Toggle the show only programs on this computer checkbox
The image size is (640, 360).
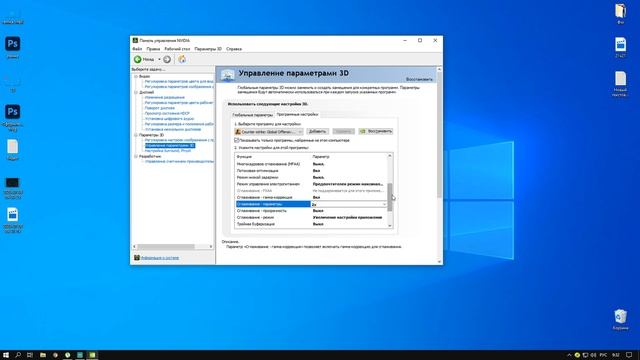point(236,140)
